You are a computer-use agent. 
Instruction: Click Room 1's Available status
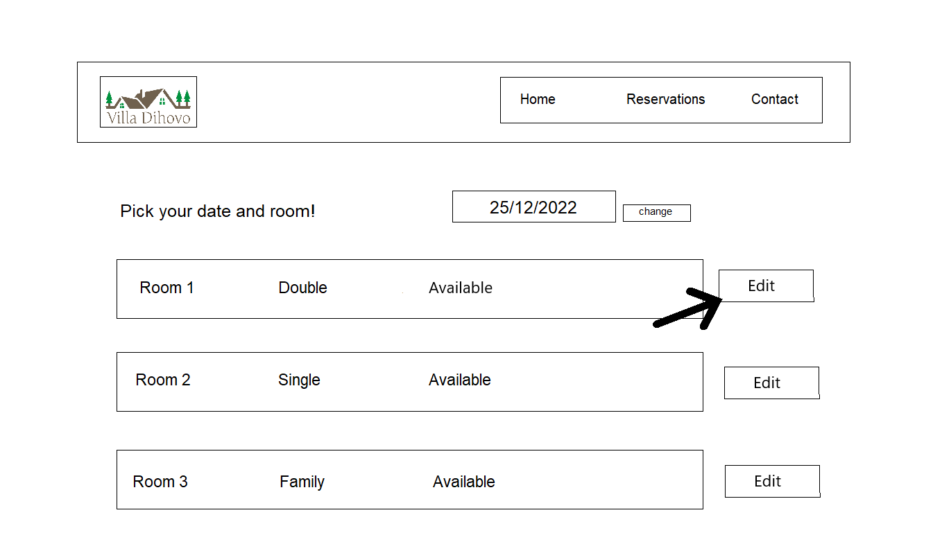click(461, 288)
